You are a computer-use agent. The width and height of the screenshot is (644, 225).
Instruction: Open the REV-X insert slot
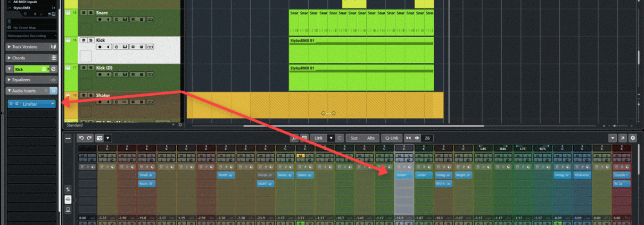point(443,184)
